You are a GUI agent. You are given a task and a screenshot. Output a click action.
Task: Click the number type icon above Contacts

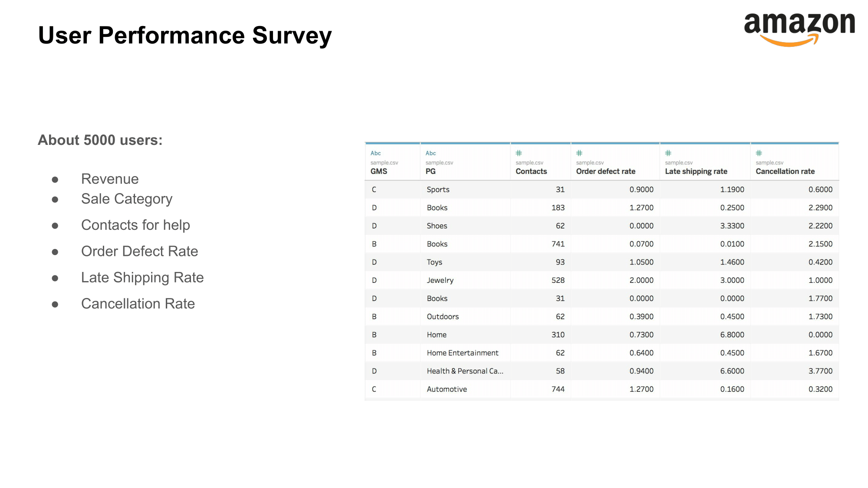519,153
